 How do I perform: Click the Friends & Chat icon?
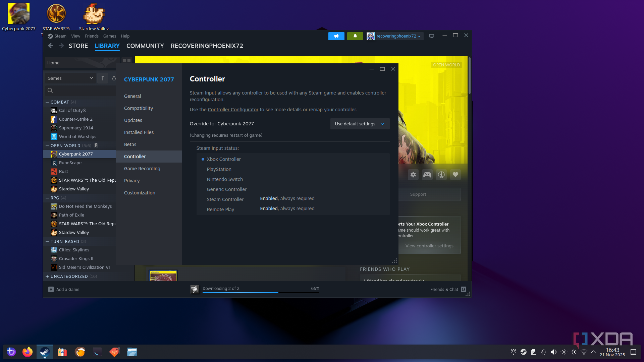(464, 289)
